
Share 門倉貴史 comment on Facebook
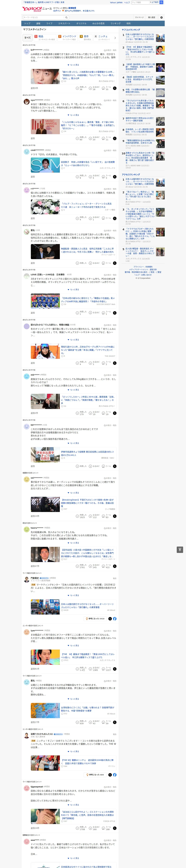[x=115, y=619]
